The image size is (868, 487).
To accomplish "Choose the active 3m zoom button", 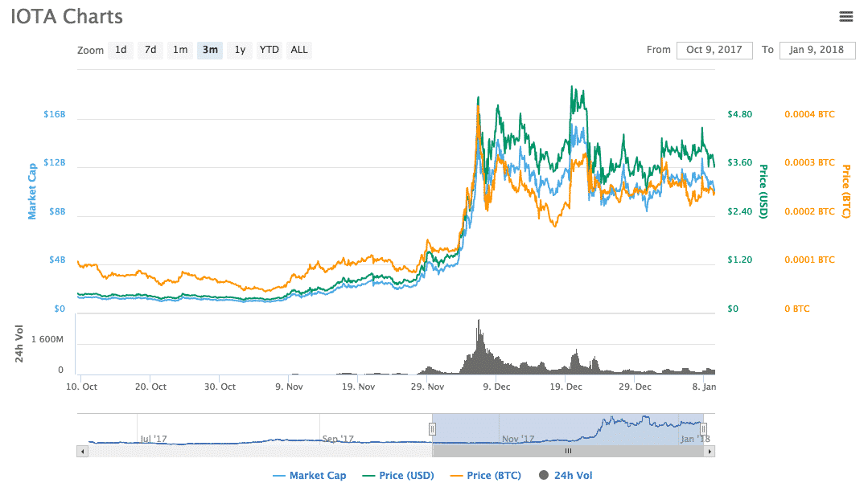I will [x=210, y=50].
